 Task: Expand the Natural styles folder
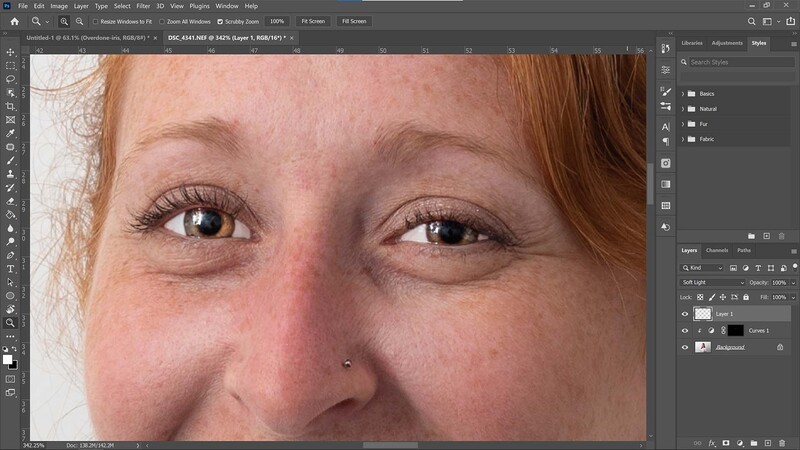tap(683, 109)
